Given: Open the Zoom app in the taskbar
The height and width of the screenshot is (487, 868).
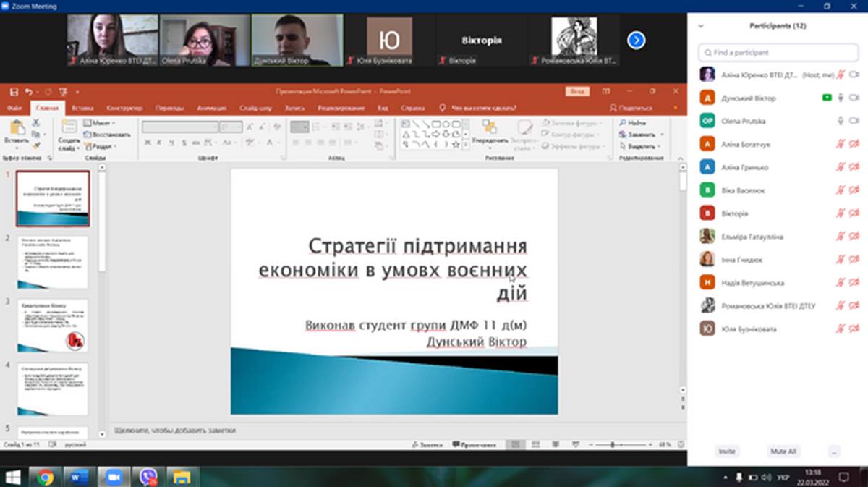Looking at the screenshot, I should coord(113,477).
